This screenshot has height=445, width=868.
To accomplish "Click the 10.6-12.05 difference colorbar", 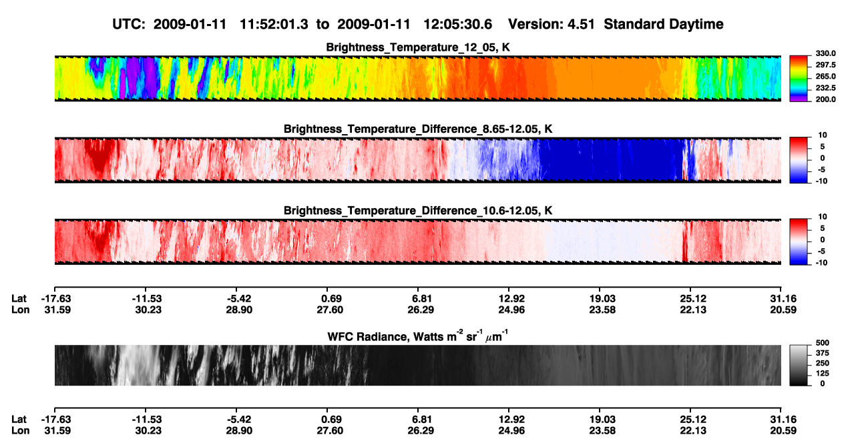I will pyautogui.click(x=798, y=240).
